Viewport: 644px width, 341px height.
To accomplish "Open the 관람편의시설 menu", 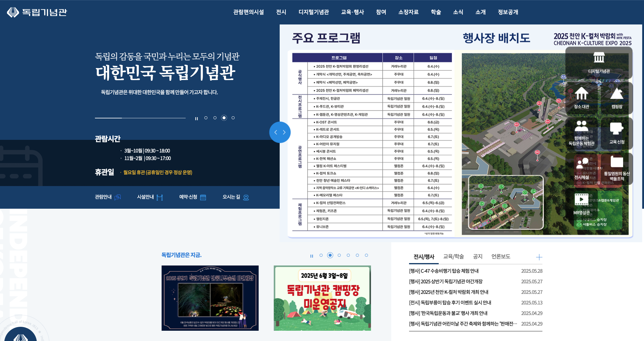I will click(249, 12).
